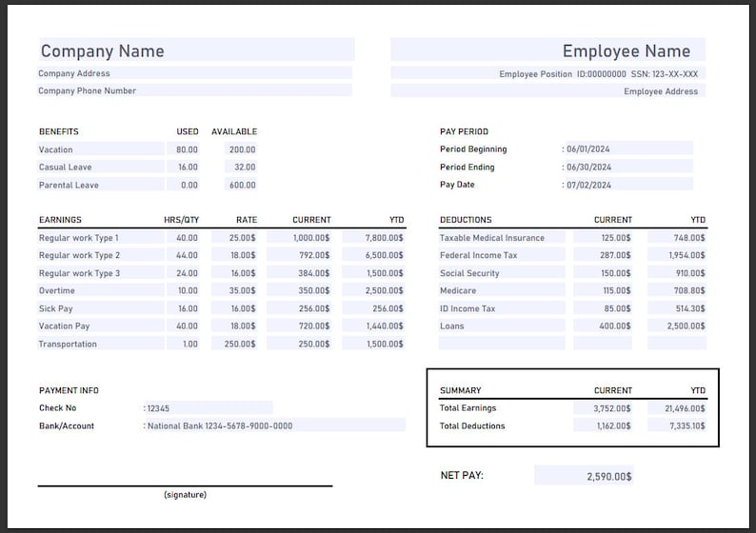Image resolution: width=756 pixels, height=533 pixels.
Task: Click Vacation used value 80.00
Action: pyautogui.click(x=183, y=149)
